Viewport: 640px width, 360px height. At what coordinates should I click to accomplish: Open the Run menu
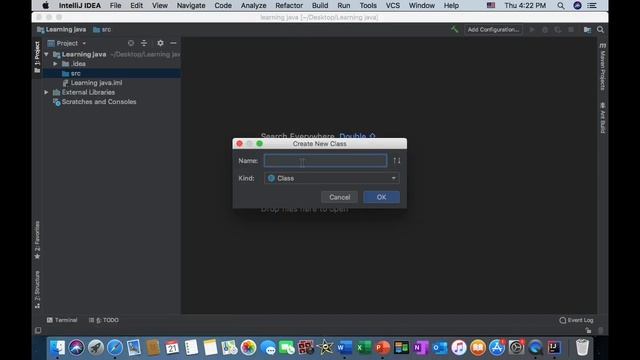point(344,6)
